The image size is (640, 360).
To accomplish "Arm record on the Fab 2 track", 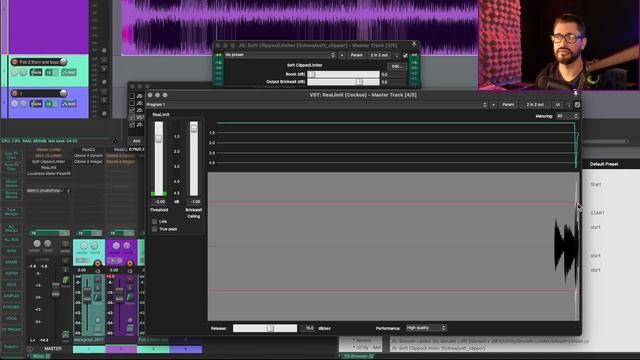I will (x=15, y=62).
